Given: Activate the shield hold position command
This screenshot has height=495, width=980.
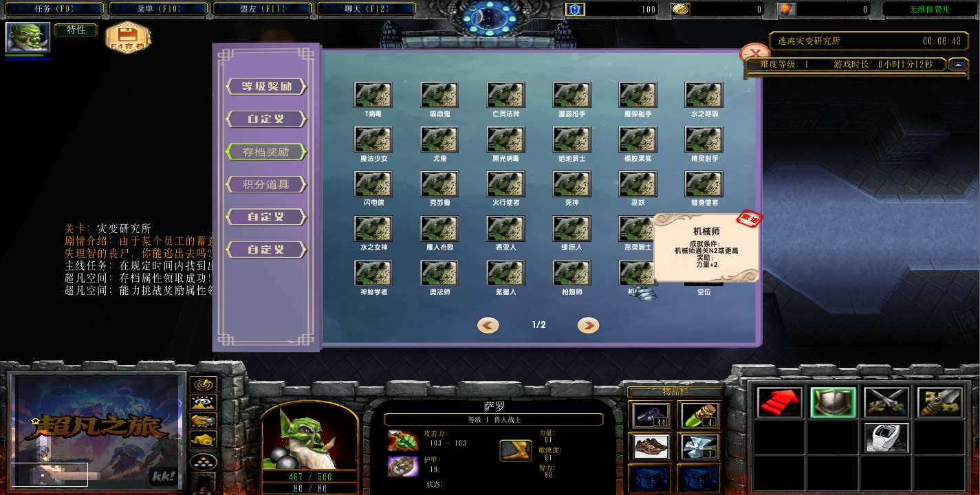Looking at the screenshot, I should (833, 403).
